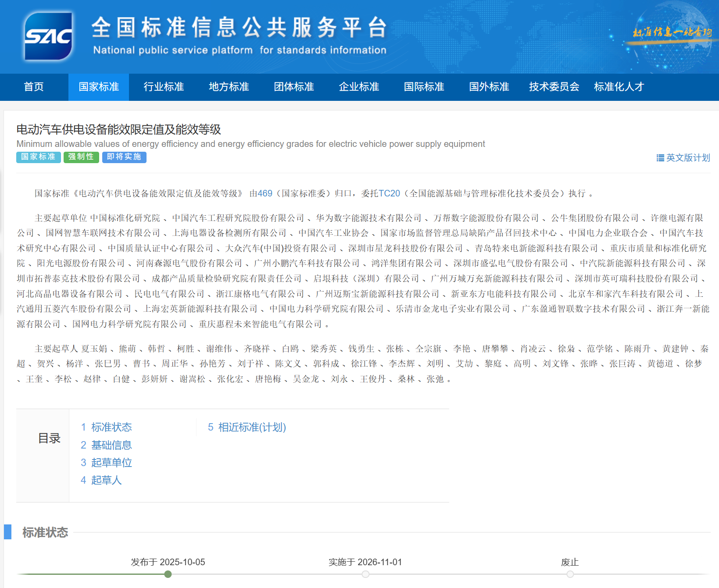
Task: Click the 发布于 2025-10-05 timeline marker
Action: tap(168, 574)
